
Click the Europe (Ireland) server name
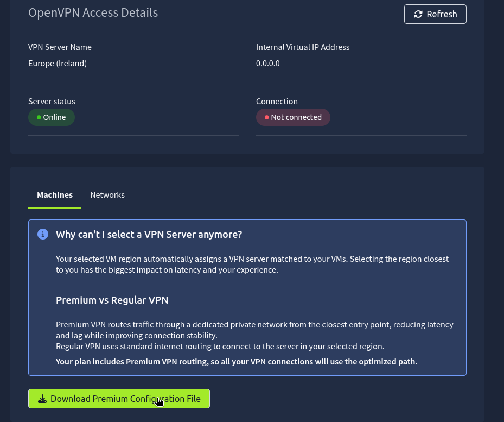pyautogui.click(x=58, y=64)
